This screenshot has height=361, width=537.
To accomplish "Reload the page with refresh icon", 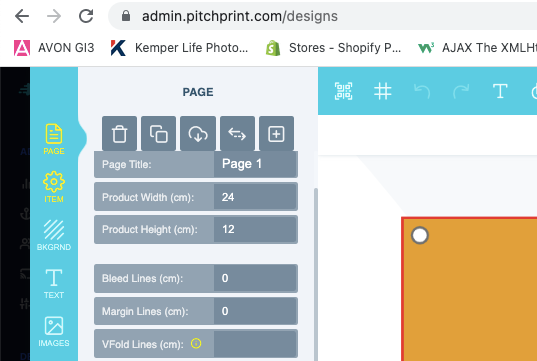I will pos(86,16).
